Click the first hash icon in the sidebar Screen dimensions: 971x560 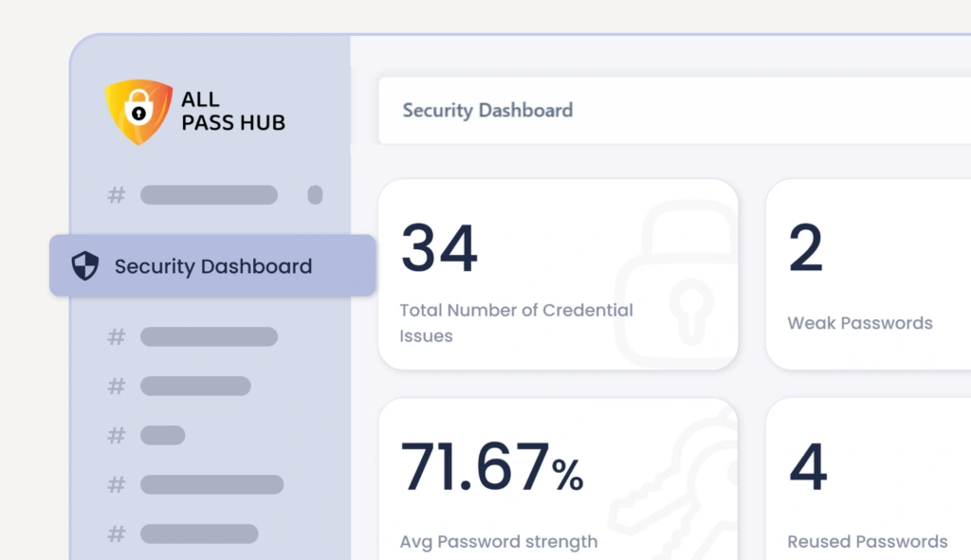pyautogui.click(x=116, y=195)
